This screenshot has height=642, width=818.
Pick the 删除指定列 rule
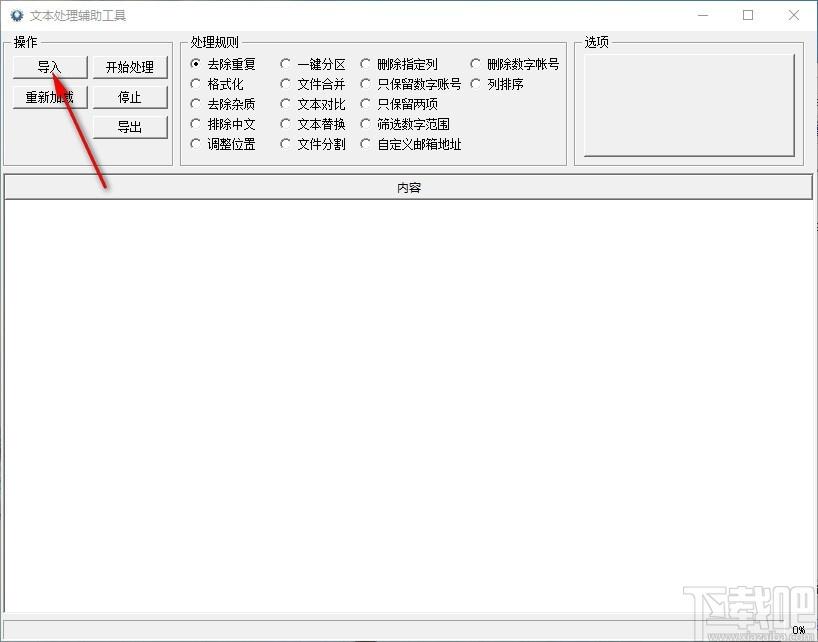[x=399, y=64]
